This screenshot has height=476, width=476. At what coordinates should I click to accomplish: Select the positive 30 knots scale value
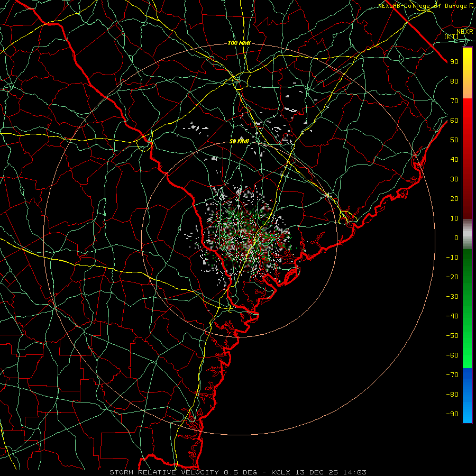(x=454, y=179)
